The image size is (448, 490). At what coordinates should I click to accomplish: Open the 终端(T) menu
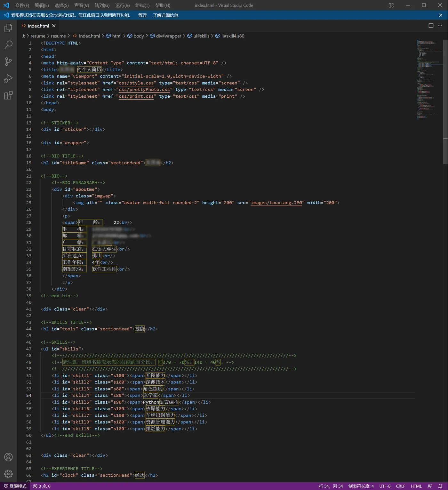click(x=142, y=5)
